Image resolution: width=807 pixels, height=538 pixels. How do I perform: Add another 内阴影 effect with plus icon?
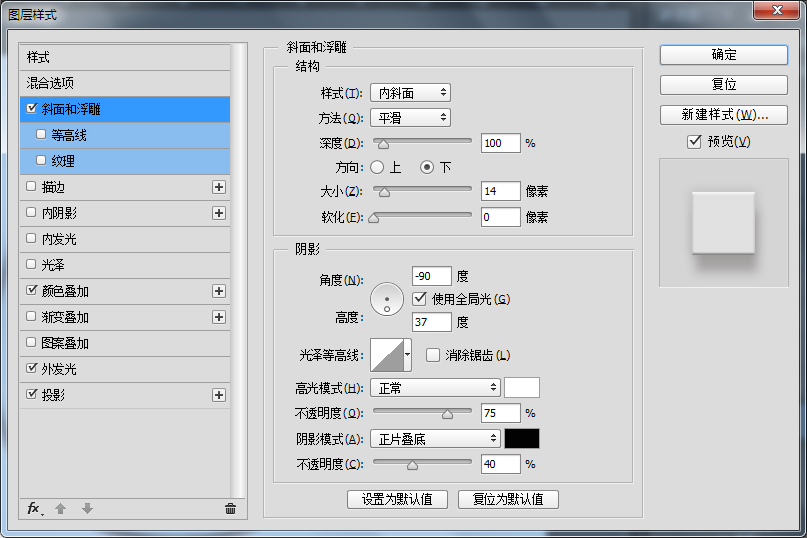tap(219, 213)
